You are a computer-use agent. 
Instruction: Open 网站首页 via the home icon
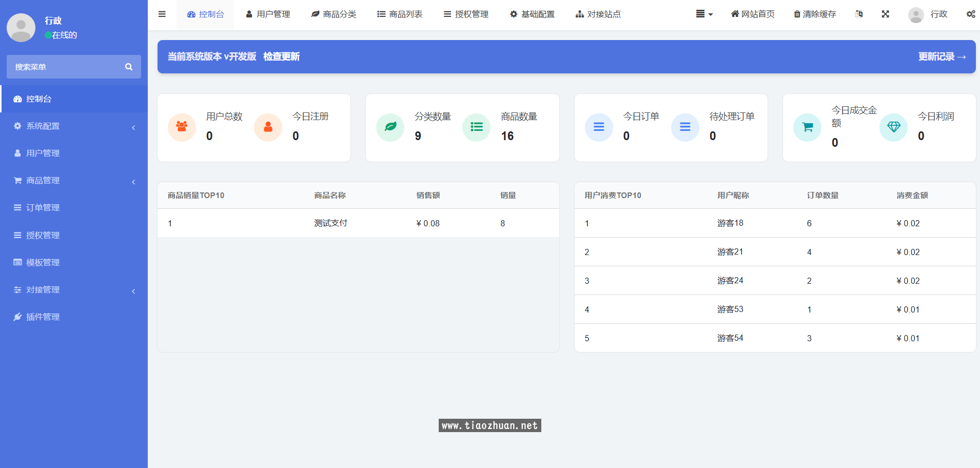point(752,14)
